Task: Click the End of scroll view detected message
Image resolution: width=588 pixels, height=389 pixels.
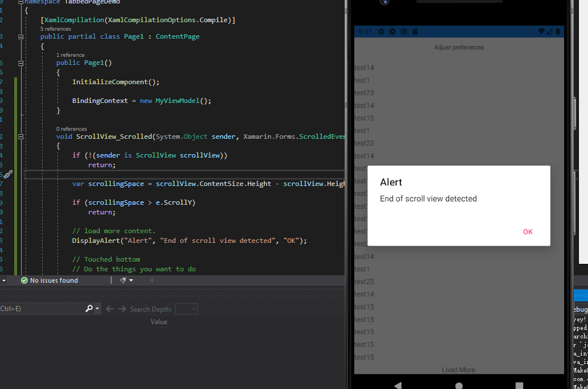Action: click(428, 199)
